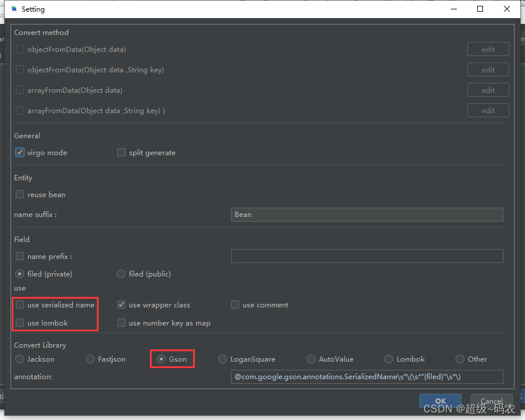Check the name prefix option
Viewport: 525px width, 420px height.
point(19,256)
